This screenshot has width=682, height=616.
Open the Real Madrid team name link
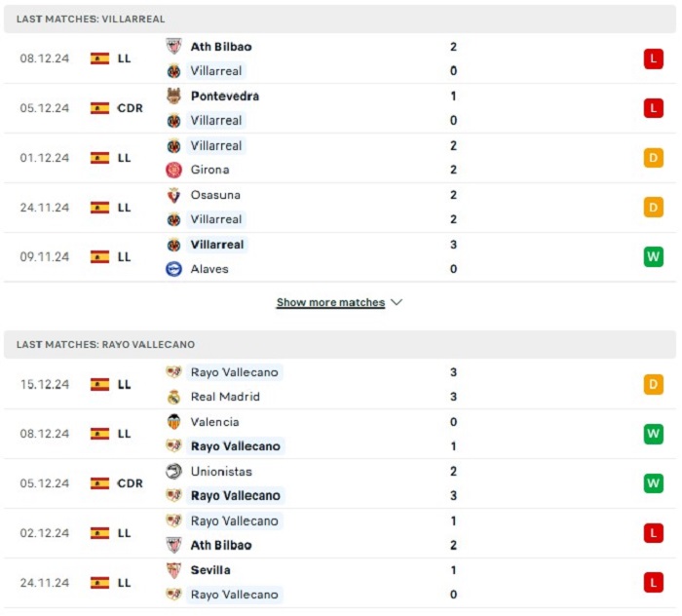(x=225, y=397)
